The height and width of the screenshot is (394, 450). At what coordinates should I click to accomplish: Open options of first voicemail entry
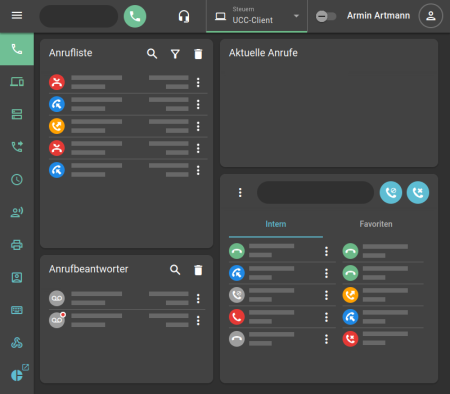[x=198, y=299]
